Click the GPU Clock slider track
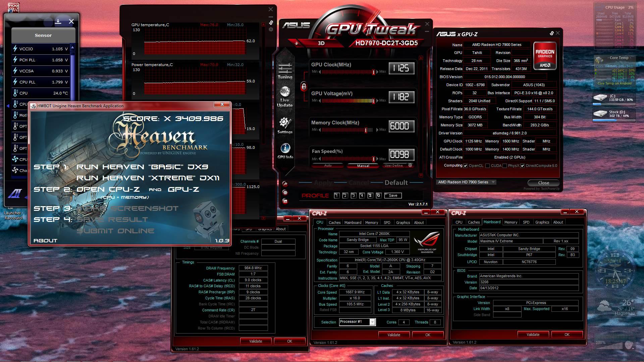Image resolution: width=644 pixels, height=362 pixels. click(348, 72)
